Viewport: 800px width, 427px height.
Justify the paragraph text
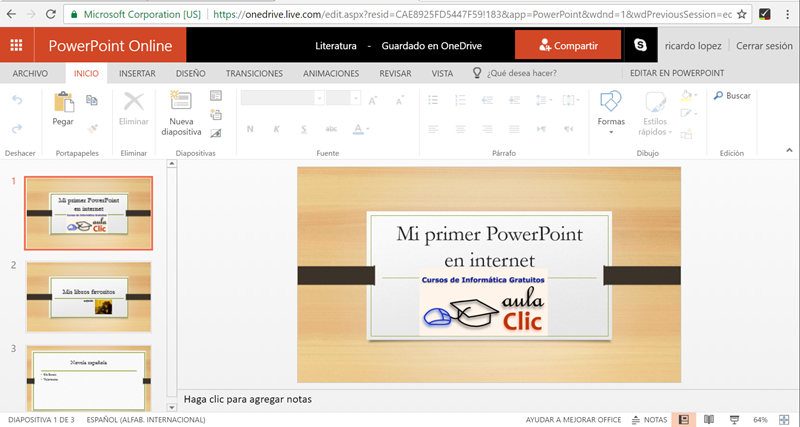coord(514,129)
